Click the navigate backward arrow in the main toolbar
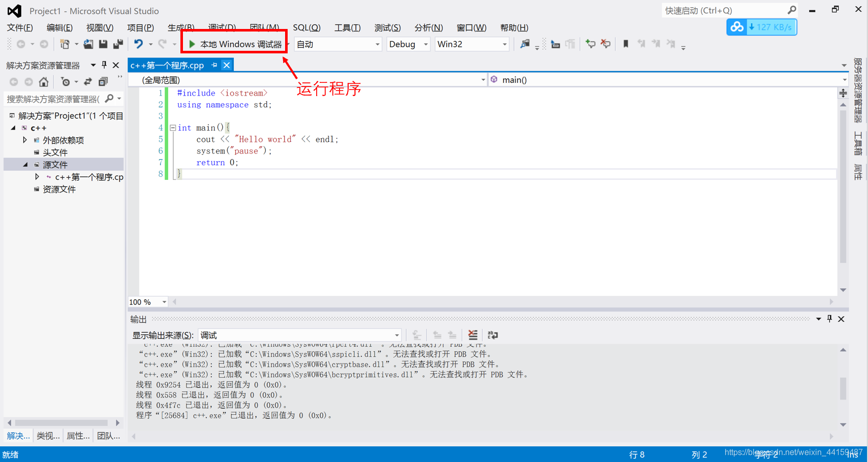The width and height of the screenshot is (868, 462). point(21,44)
